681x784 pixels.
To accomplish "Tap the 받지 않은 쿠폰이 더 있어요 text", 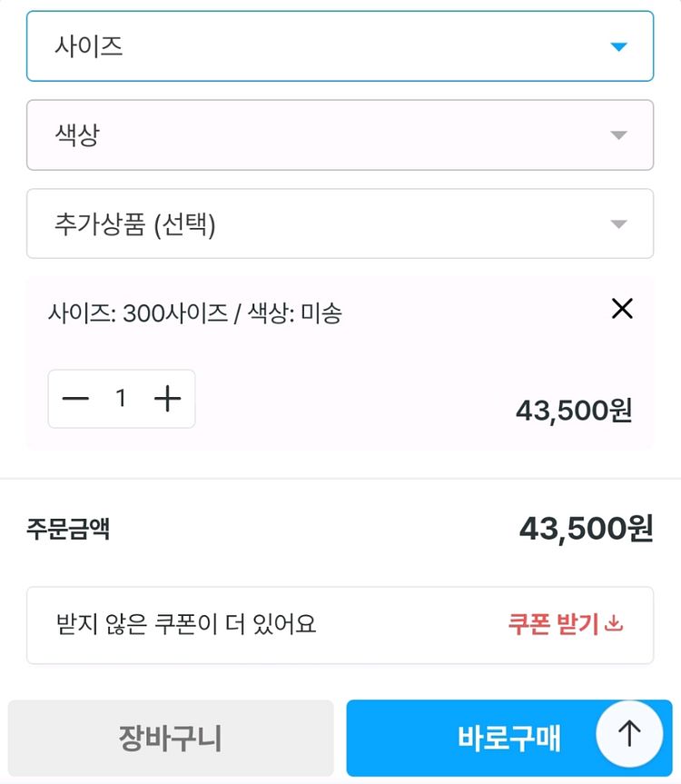I will (x=186, y=625).
